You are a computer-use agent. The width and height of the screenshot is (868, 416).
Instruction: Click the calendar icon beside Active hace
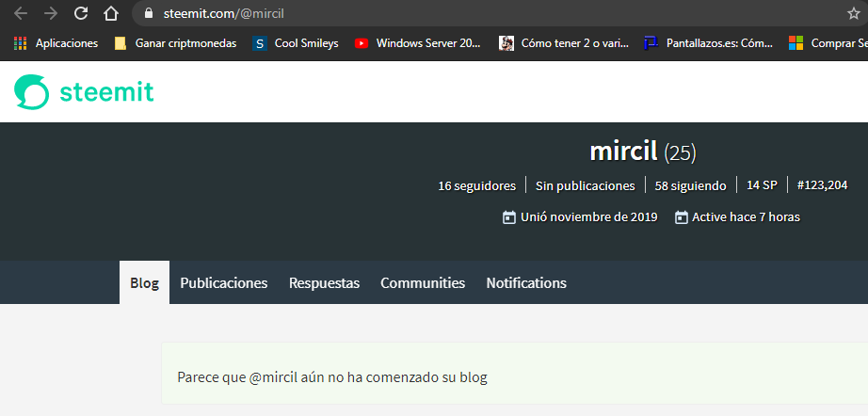tap(682, 217)
